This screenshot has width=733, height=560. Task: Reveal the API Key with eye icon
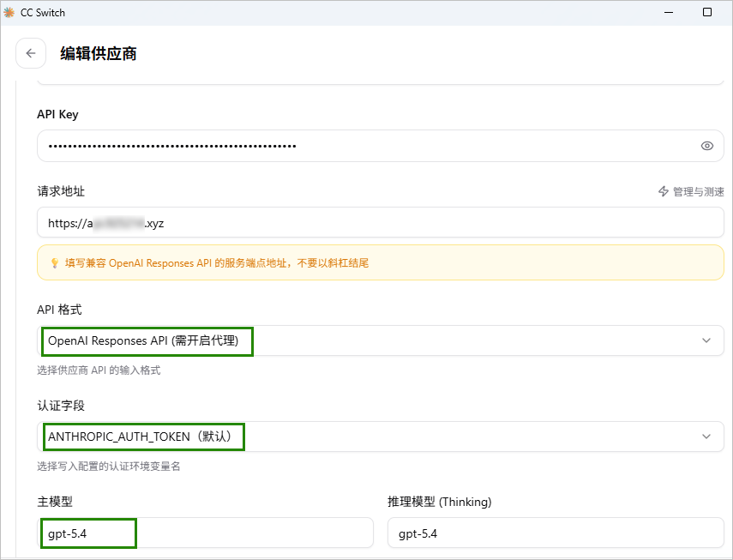click(706, 146)
